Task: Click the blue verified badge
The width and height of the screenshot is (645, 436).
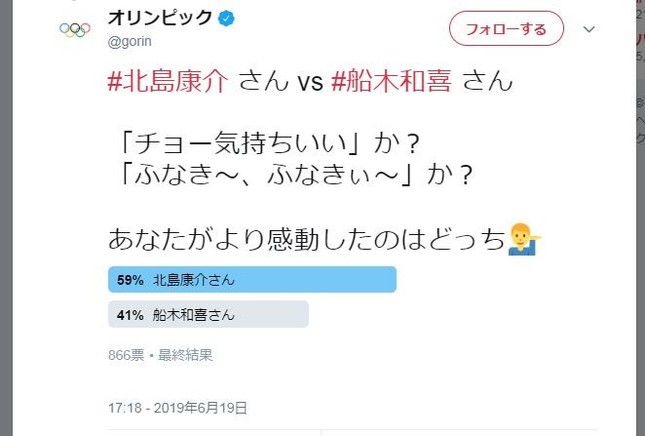Action: point(228,19)
